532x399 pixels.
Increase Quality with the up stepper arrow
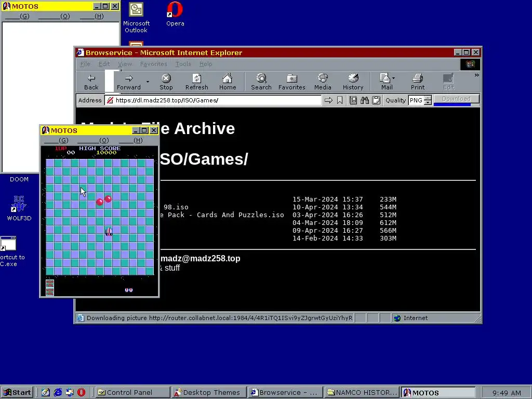click(428, 98)
